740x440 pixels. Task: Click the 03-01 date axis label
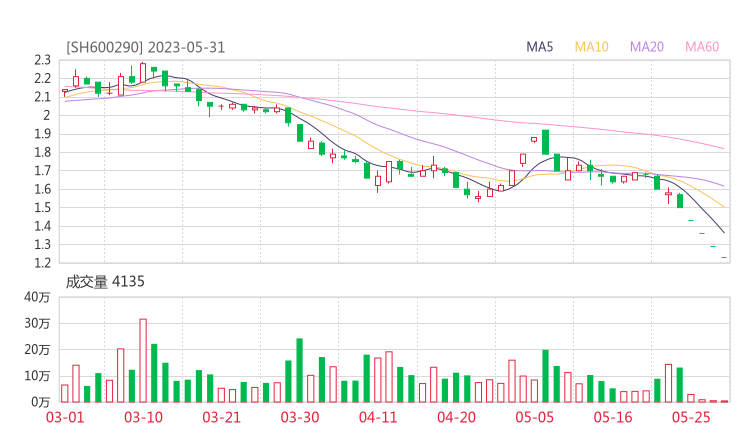(65, 417)
